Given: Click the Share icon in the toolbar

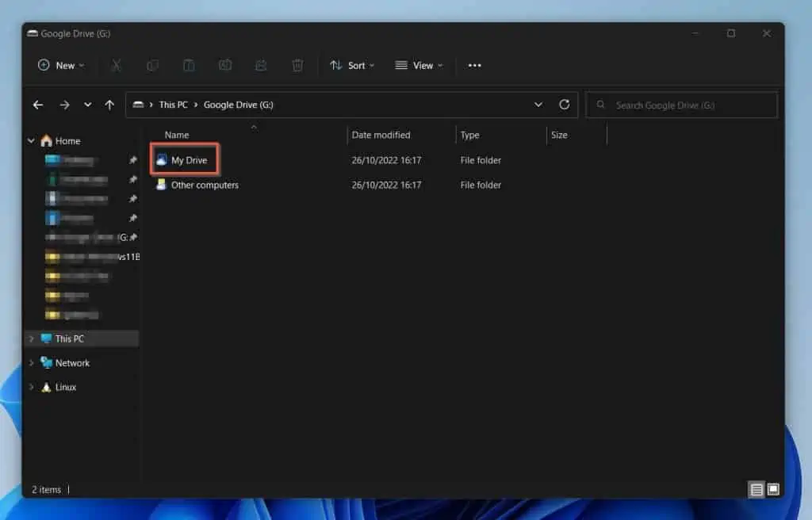Looking at the screenshot, I should click(261, 65).
